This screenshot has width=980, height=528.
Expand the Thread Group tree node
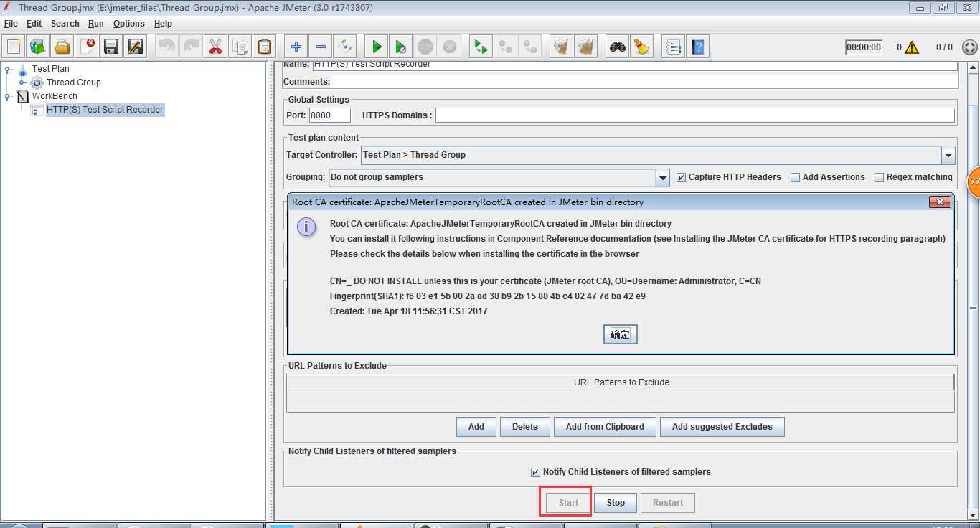[22, 83]
